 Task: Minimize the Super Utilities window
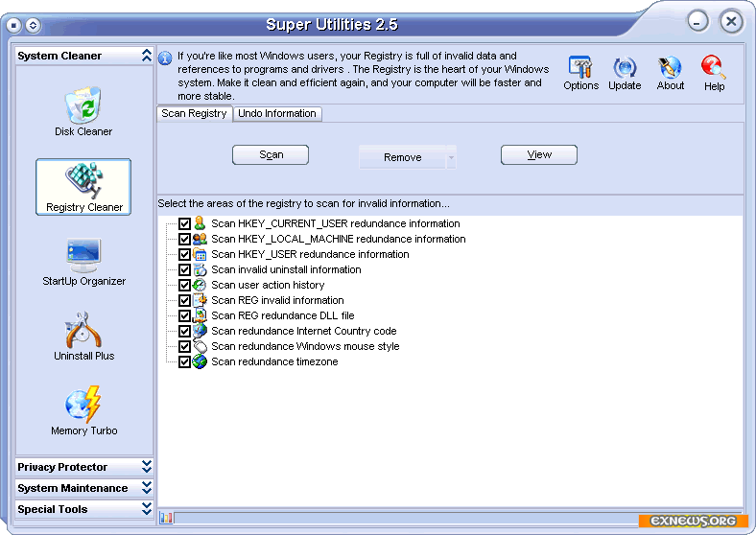697,22
